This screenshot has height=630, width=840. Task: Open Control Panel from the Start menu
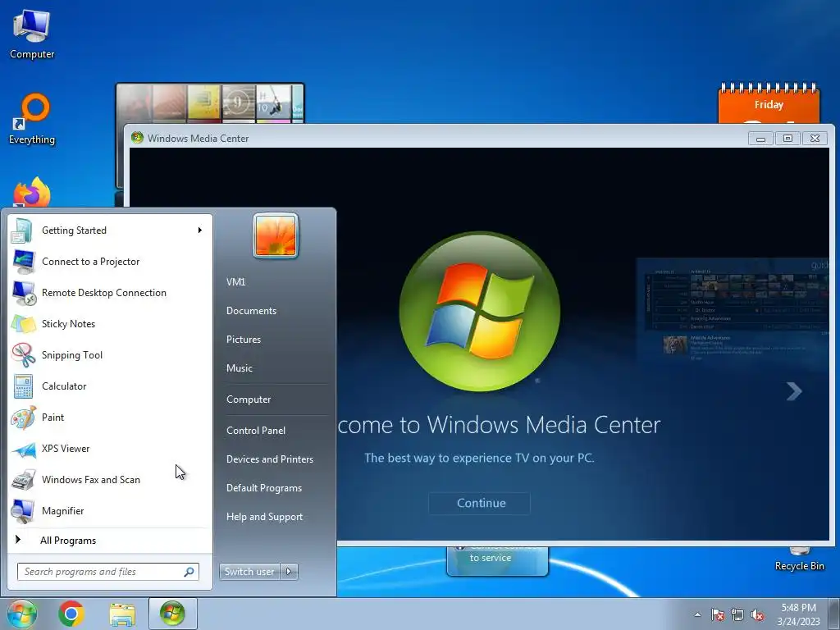coord(256,431)
